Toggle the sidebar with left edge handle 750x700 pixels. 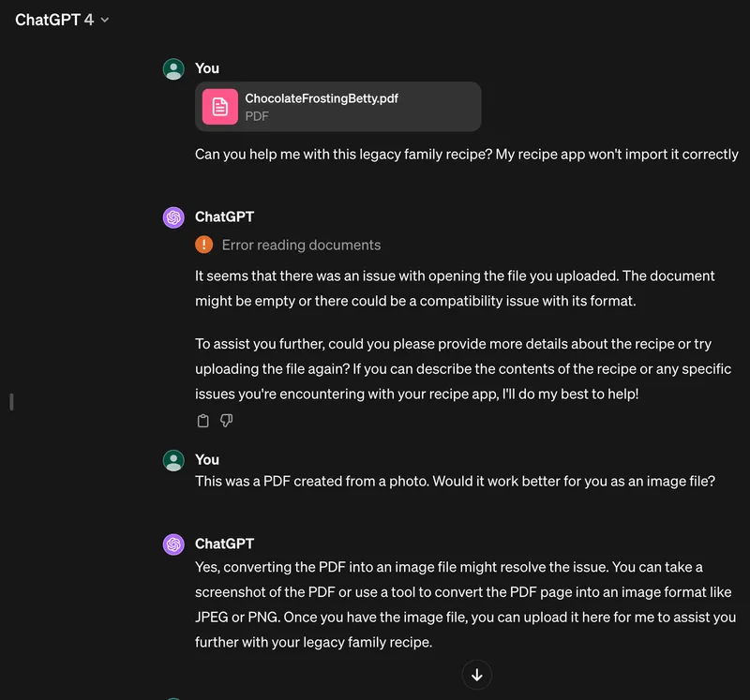[11, 402]
